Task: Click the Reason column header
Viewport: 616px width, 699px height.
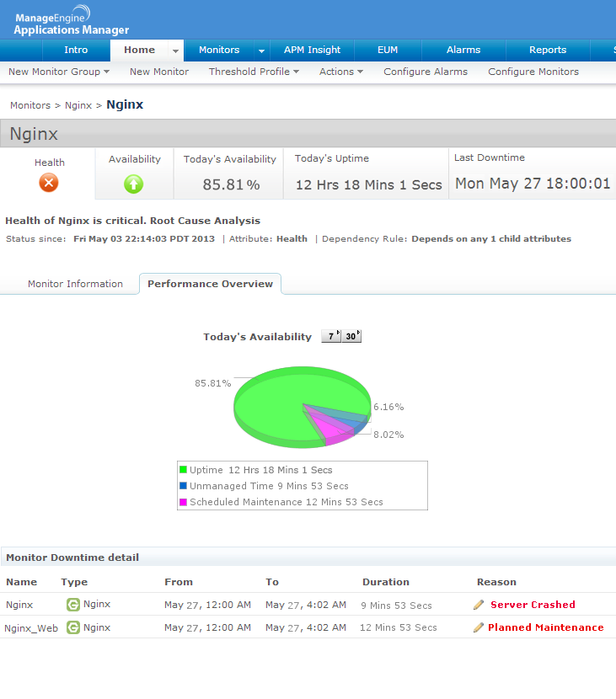Action: tap(496, 582)
